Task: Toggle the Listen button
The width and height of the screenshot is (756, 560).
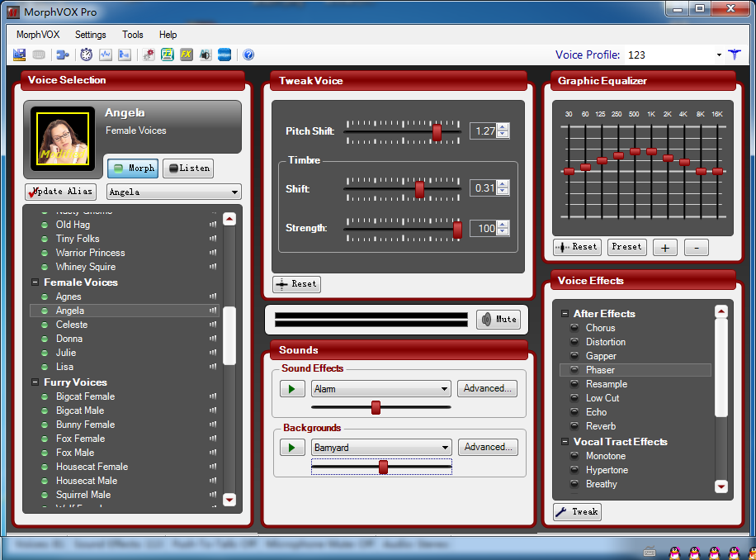Action: point(188,168)
